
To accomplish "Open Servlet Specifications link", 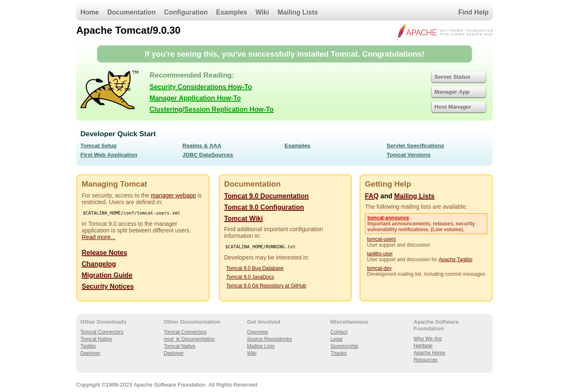I will tap(415, 145).
